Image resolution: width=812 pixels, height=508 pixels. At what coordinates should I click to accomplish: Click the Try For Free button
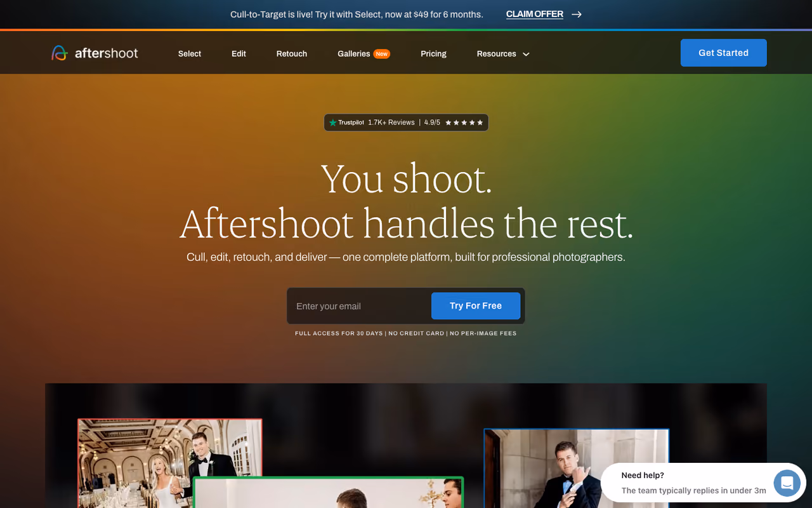476,306
